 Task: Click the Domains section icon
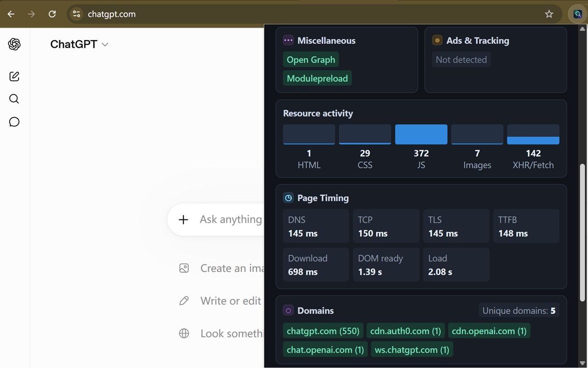coord(288,310)
